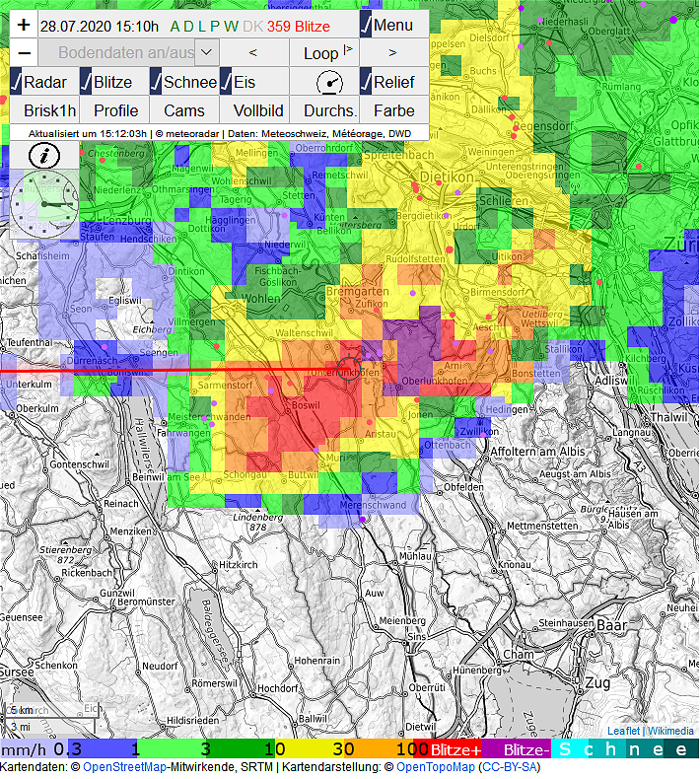
Task: Toggle the Blitze lightning layer
Action: (x=86, y=82)
